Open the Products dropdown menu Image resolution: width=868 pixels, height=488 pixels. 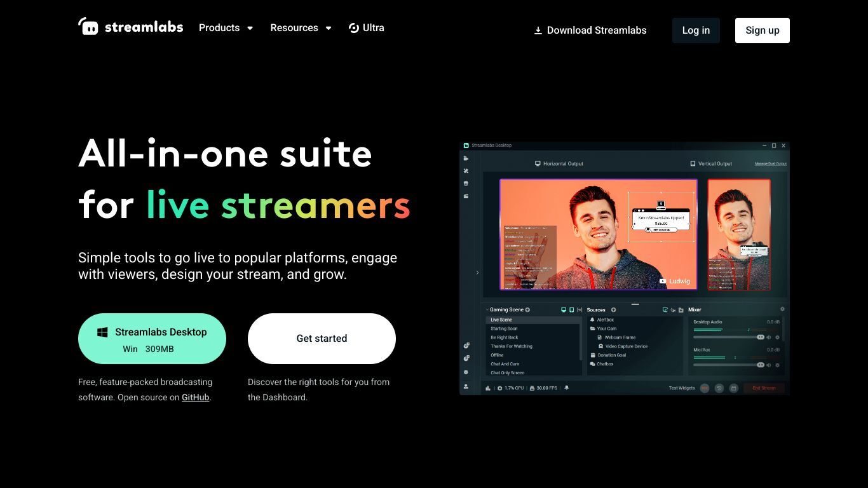(x=226, y=28)
